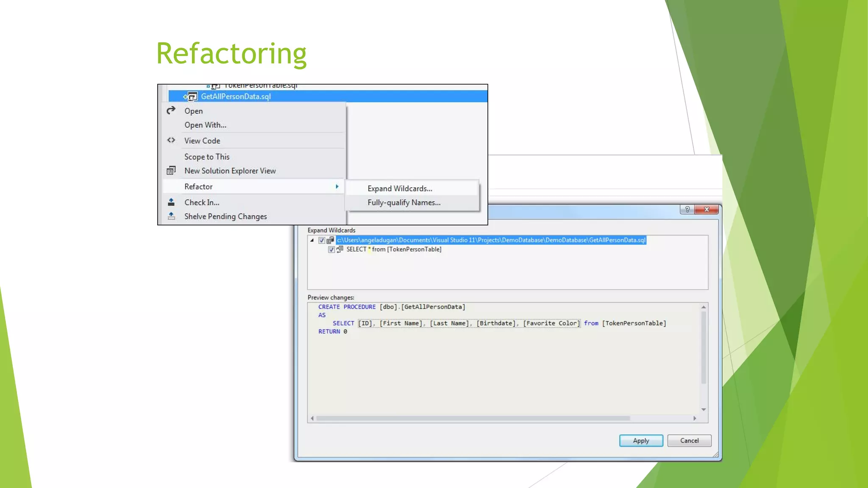Choose Open With... from the context menu
Viewport: 868px width, 488px height.
[x=205, y=125]
